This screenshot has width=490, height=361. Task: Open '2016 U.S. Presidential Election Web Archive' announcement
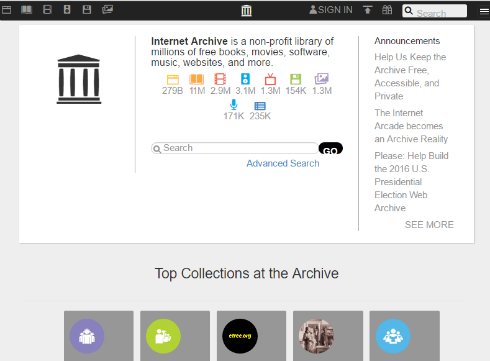pos(411,182)
